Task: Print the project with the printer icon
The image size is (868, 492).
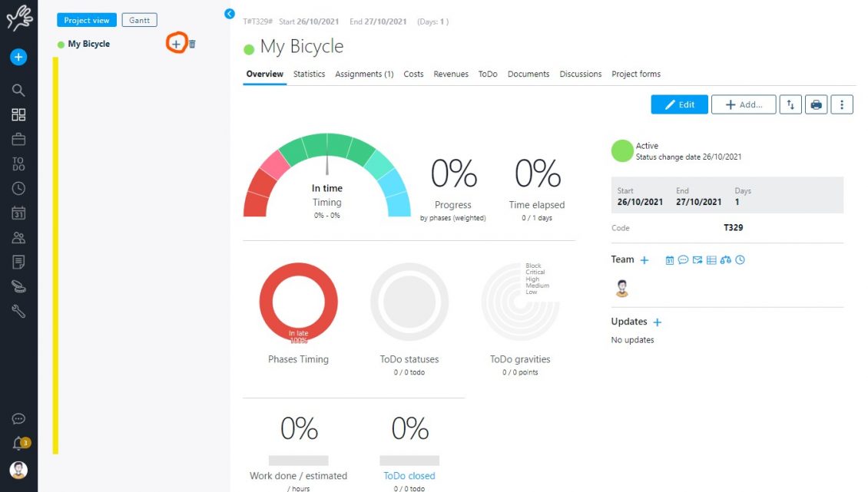Action: 817,105
